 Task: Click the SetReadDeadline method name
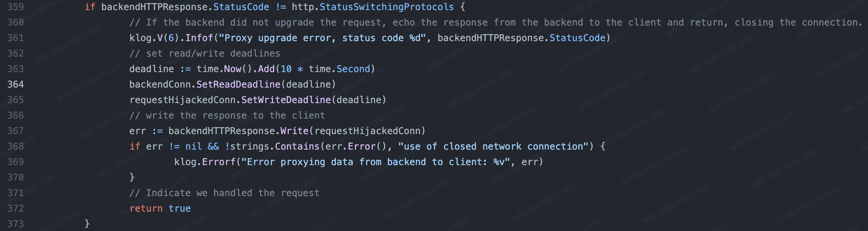pos(238,84)
